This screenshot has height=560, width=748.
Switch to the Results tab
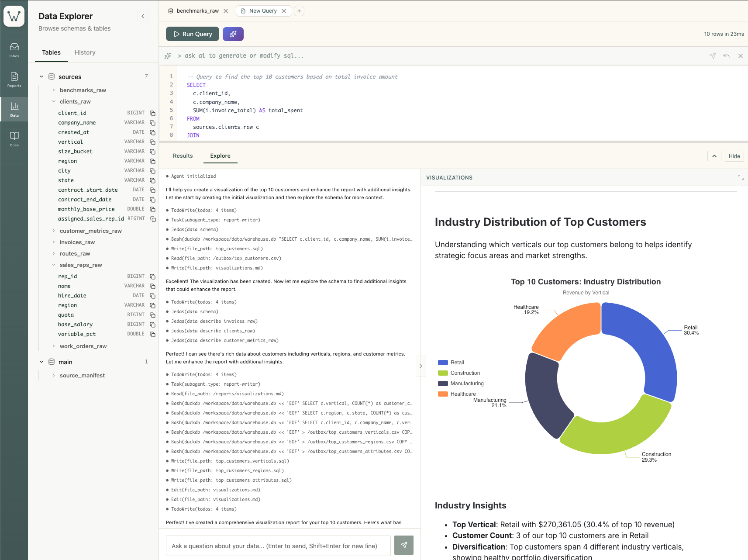[183, 156]
